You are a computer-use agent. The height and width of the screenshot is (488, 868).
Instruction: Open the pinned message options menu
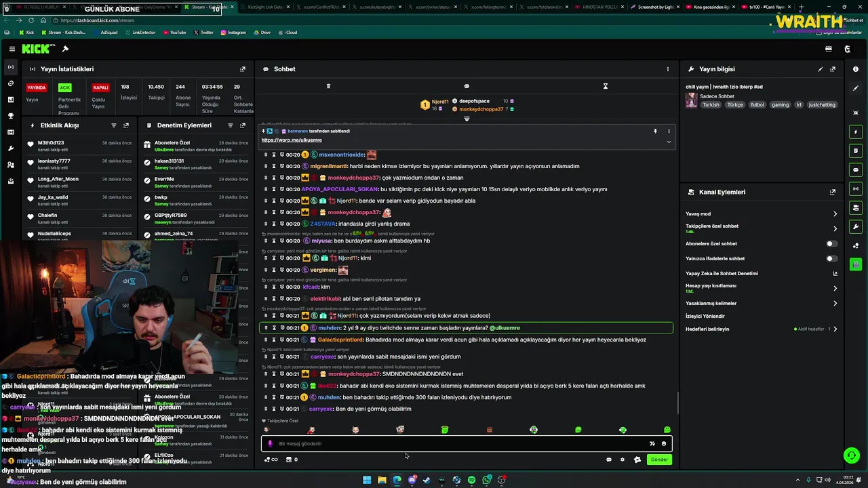pyautogui.click(x=669, y=131)
